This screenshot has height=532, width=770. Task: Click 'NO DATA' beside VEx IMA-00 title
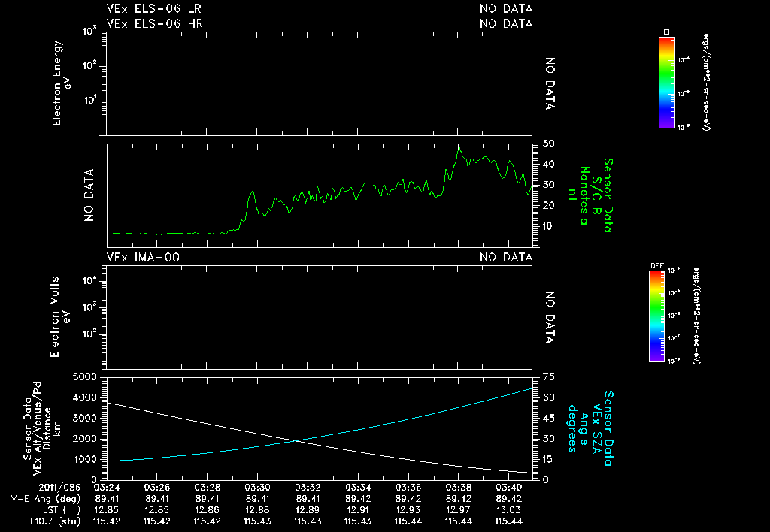(x=506, y=258)
